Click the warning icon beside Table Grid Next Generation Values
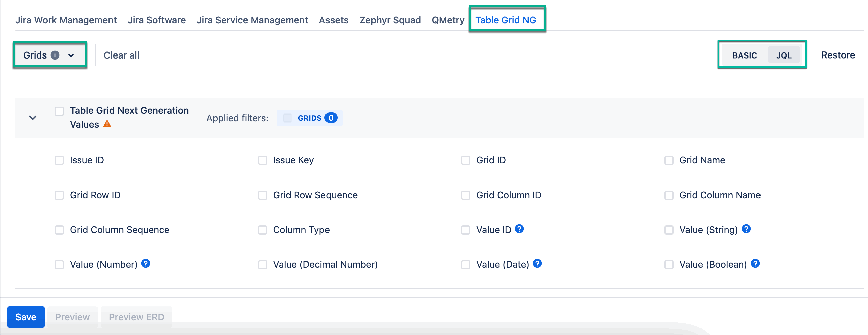868x335 pixels. [x=107, y=124]
